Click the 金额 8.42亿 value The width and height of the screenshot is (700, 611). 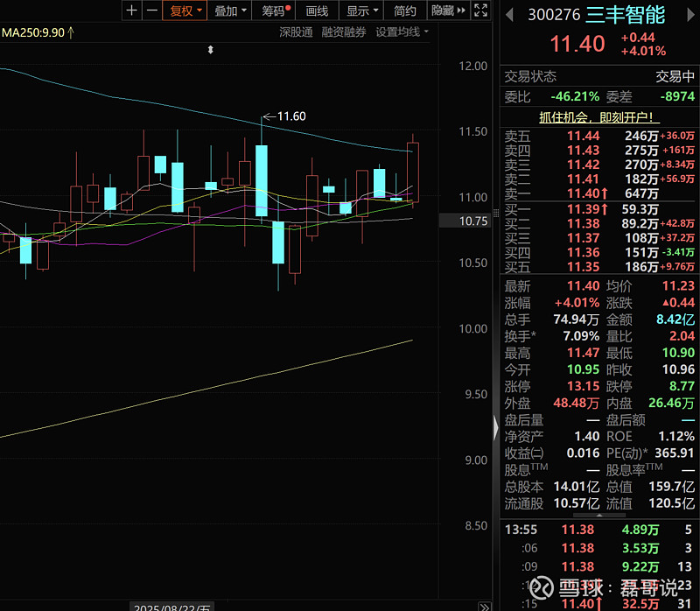[x=675, y=320]
